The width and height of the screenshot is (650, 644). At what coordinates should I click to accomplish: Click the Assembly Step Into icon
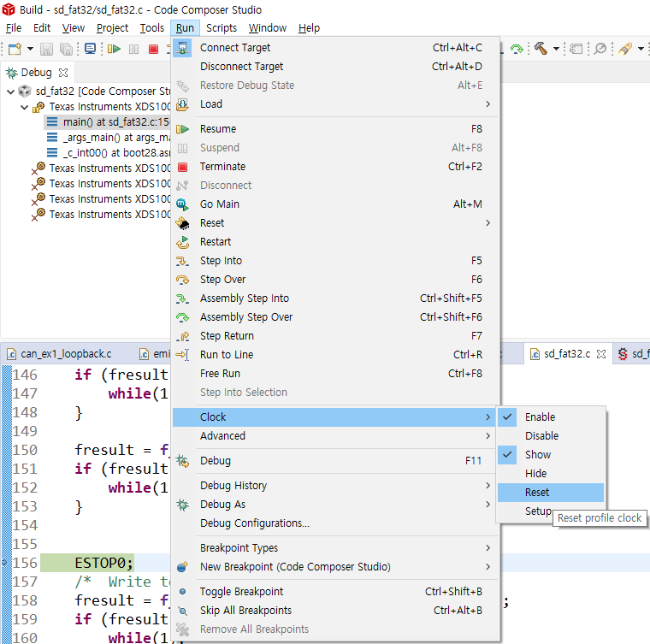point(182,298)
